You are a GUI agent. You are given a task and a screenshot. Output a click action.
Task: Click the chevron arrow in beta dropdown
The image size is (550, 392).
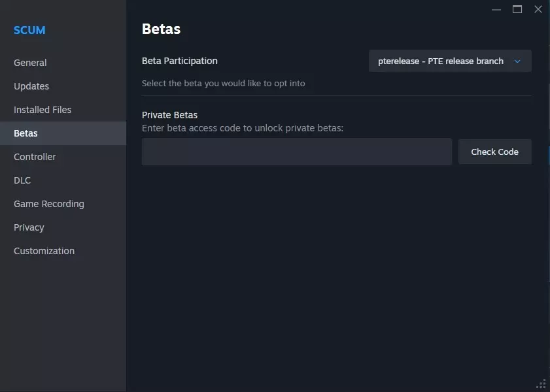coord(517,61)
